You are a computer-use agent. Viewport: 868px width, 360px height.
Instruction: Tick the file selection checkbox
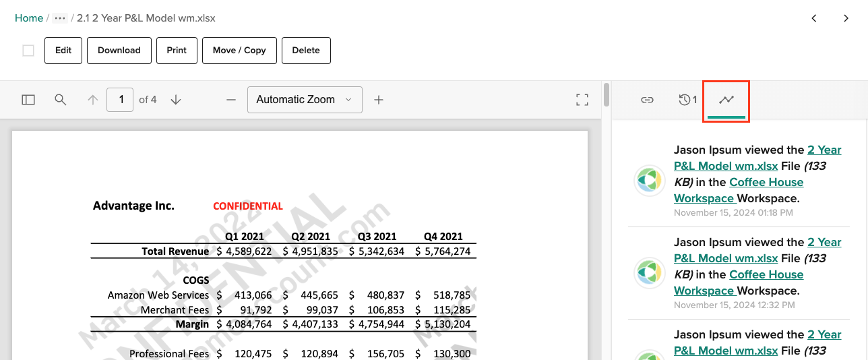[28, 51]
